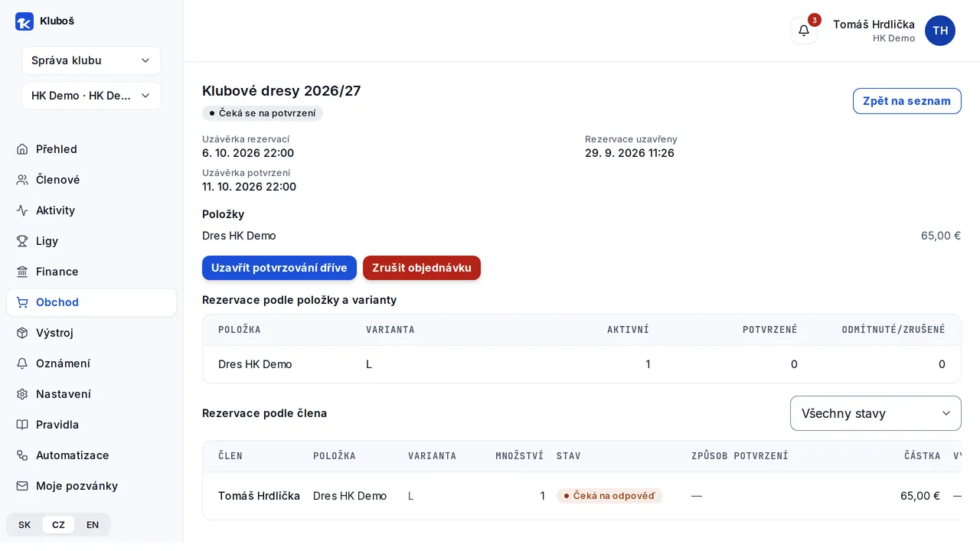The width and height of the screenshot is (980, 551).
Task: Open the HK Demo club selector
Action: coord(91,96)
